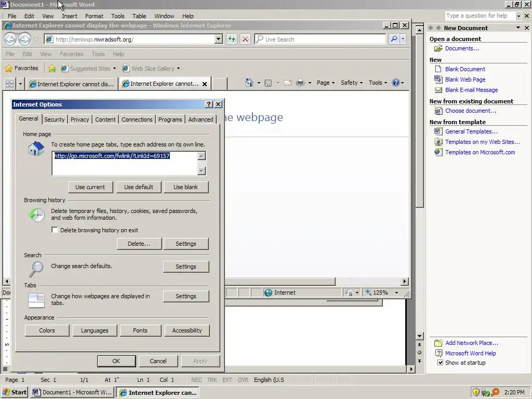Refresh the page in Internet Explorer

pyautogui.click(x=232, y=39)
